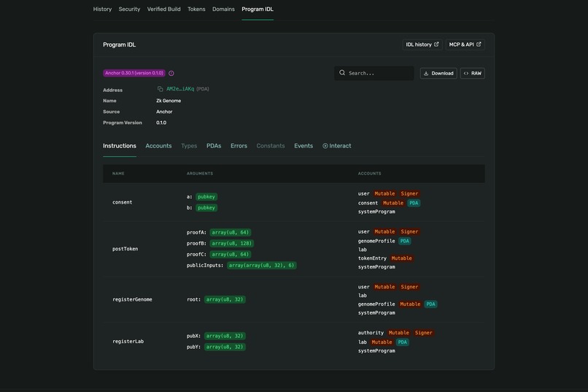The width and height of the screenshot is (588, 392).
Task: Copy the AM2e...iAKq address icon
Action: pyautogui.click(x=160, y=89)
